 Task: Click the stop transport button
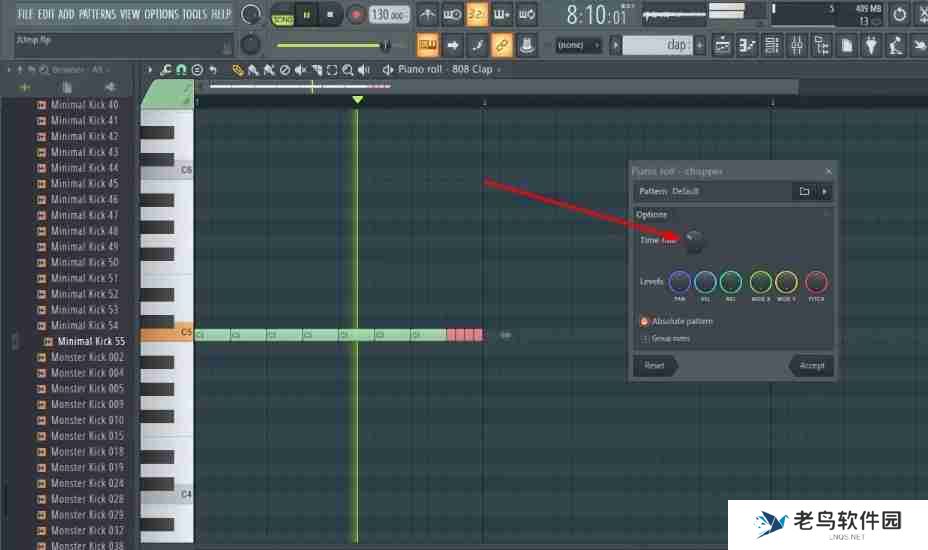[x=330, y=15]
